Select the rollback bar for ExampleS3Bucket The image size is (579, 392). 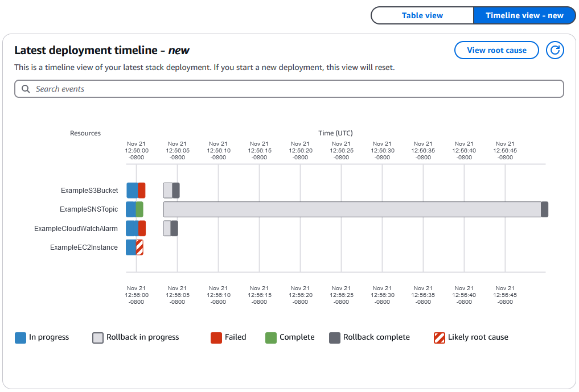click(166, 190)
